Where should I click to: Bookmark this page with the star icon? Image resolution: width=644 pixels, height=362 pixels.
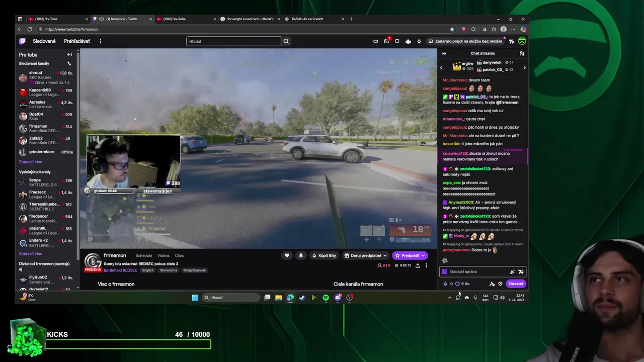click(452, 29)
